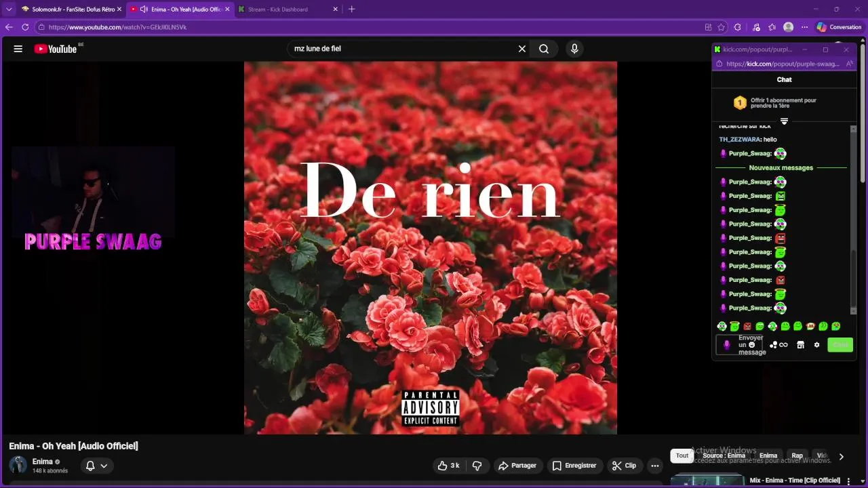
Task: Open Mix - Enima - Time suggested thumbnail
Action: pos(707,481)
